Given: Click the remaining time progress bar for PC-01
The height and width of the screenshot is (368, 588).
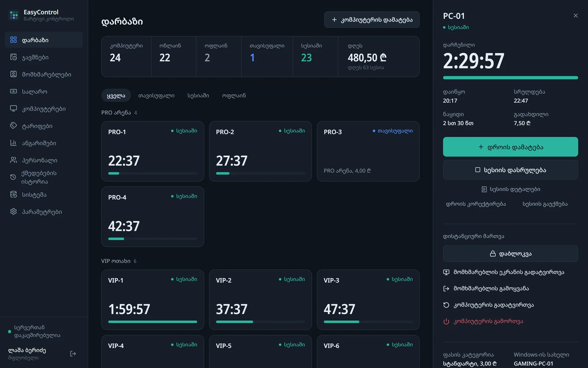Looking at the screenshot, I should [510, 78].
